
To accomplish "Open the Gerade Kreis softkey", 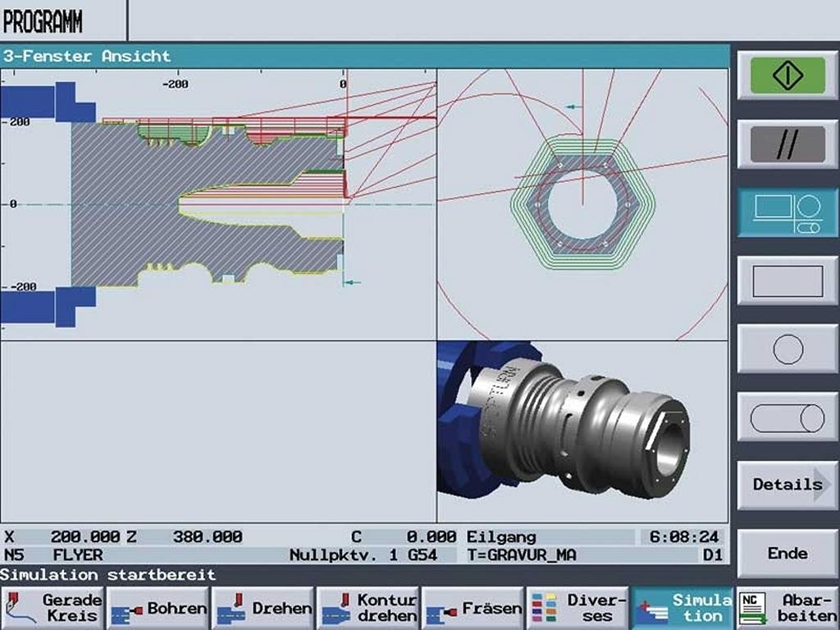I will 53,608.
